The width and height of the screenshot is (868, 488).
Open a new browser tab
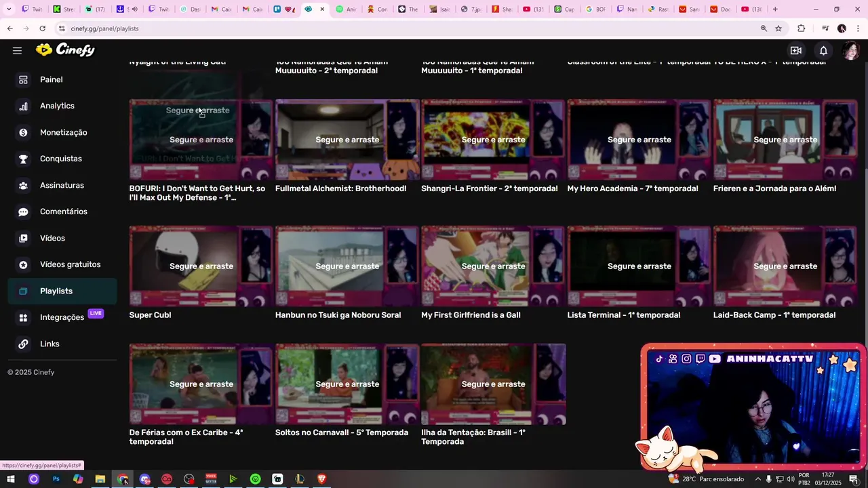[775, 9]
